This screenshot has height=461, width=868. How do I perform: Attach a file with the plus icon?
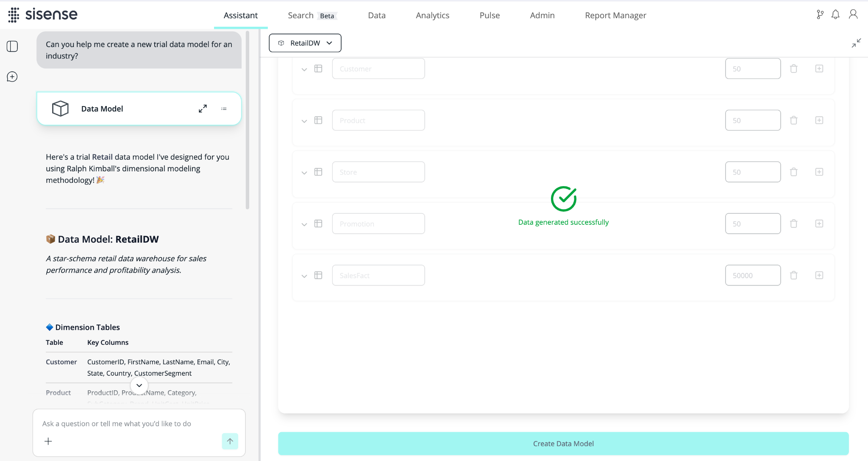(x=48, y=441)
